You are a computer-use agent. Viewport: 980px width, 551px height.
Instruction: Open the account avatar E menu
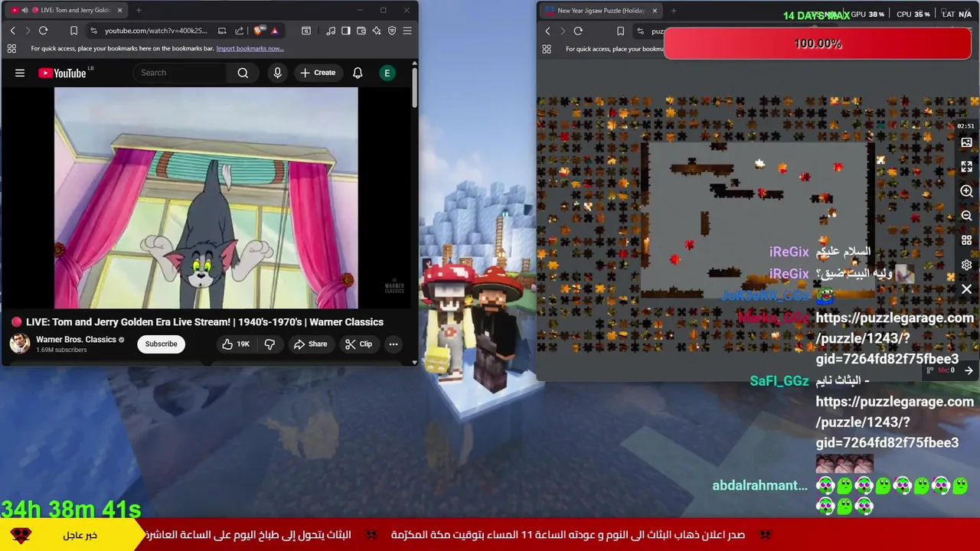click(387, 73)
